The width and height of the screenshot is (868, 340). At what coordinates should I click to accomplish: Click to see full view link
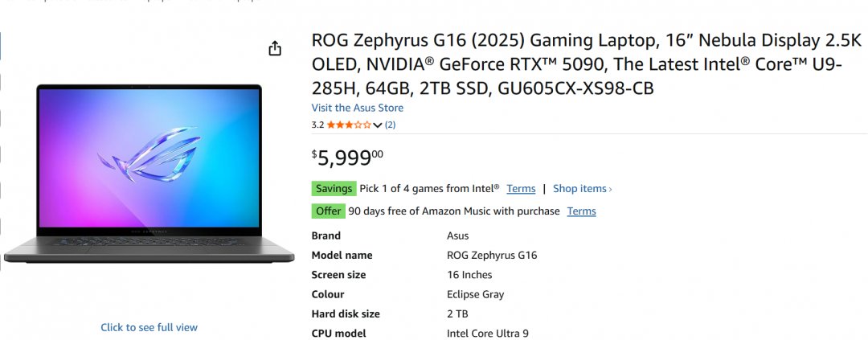tap(149, 327)
